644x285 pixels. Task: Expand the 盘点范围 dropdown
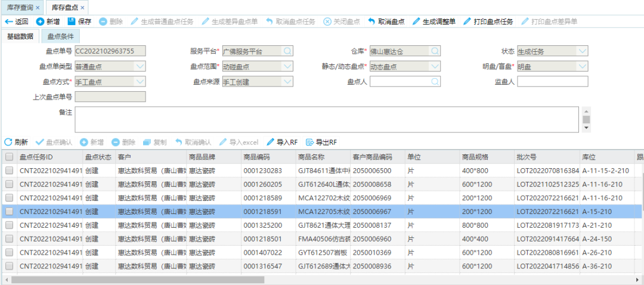[287, 66]
